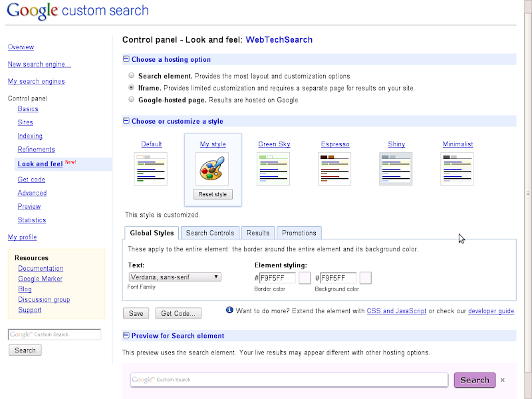Viewport: 532px width, 399px height.
Task: Pick the Espresso style thumbnail icon
Action: coord(335,169)
